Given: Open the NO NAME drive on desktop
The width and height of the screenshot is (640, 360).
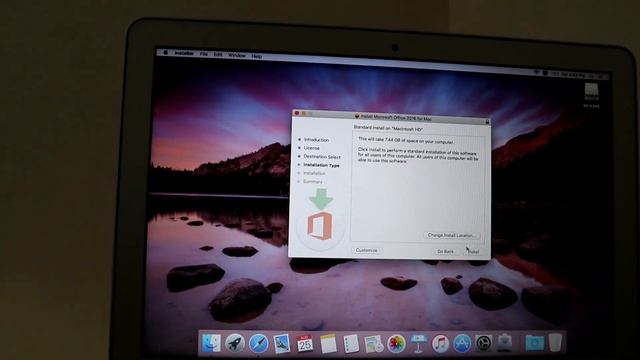Looking at the screenshot, I should click(x=591, y=96).
